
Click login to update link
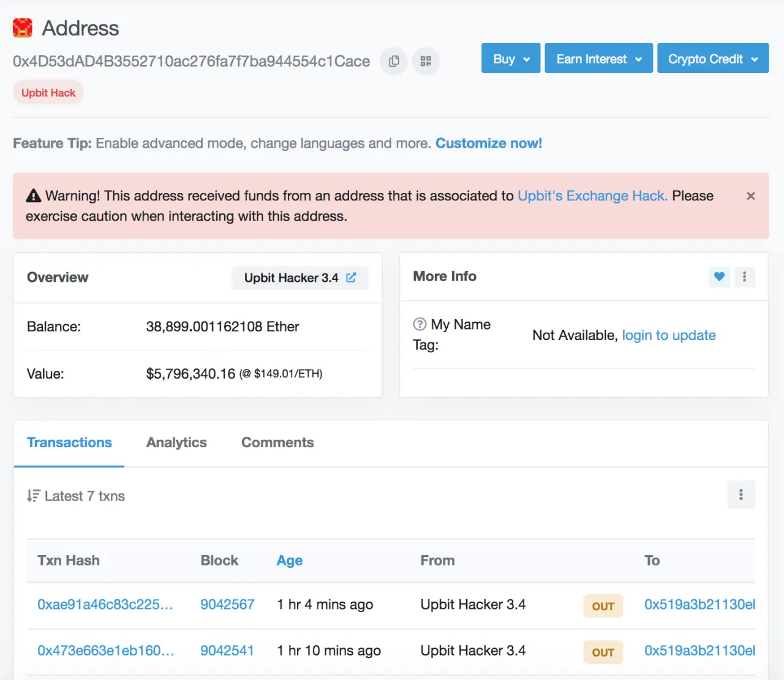[x=668, y=335]
